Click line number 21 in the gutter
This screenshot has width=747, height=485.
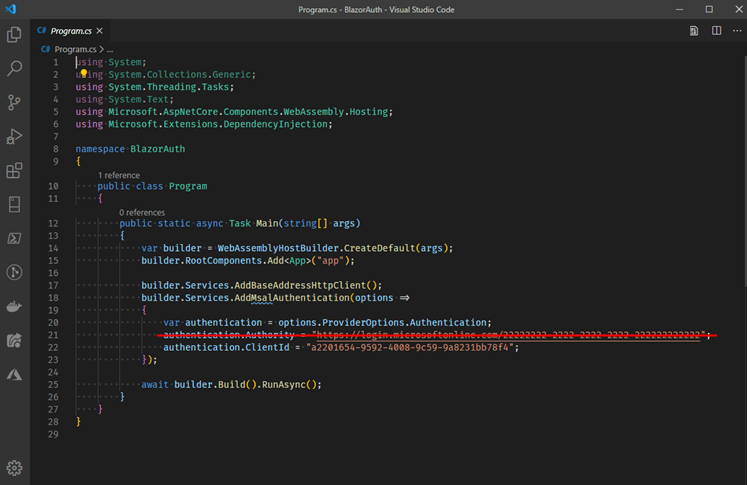click(53, 335)
